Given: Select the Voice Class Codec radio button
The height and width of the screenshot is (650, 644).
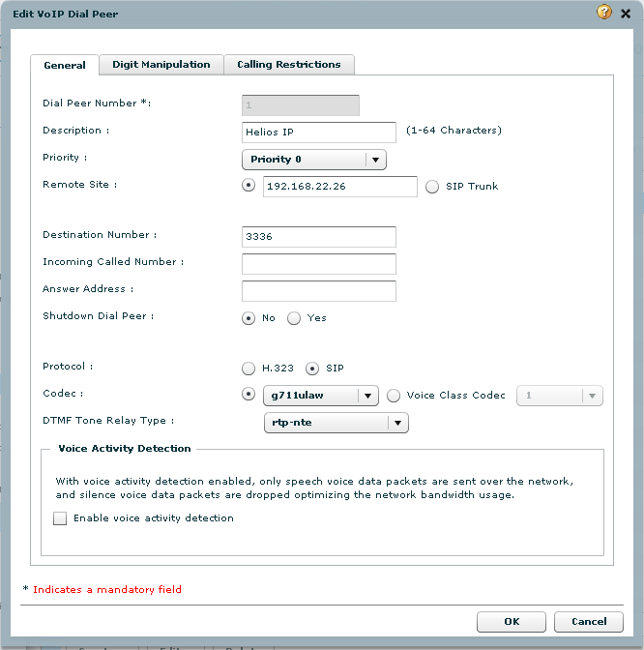Looking at the screenshot, I should tap(394, 396).
